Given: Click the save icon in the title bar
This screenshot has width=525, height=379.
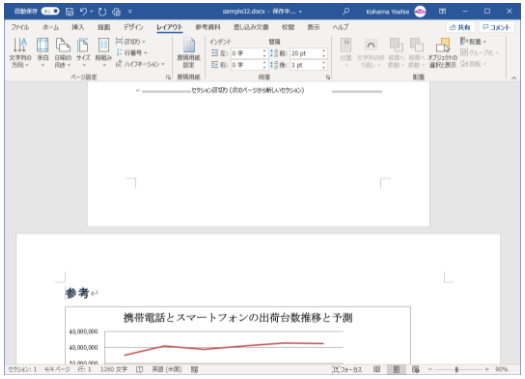Looking at the screenshot, I should [x=69, y=12].
